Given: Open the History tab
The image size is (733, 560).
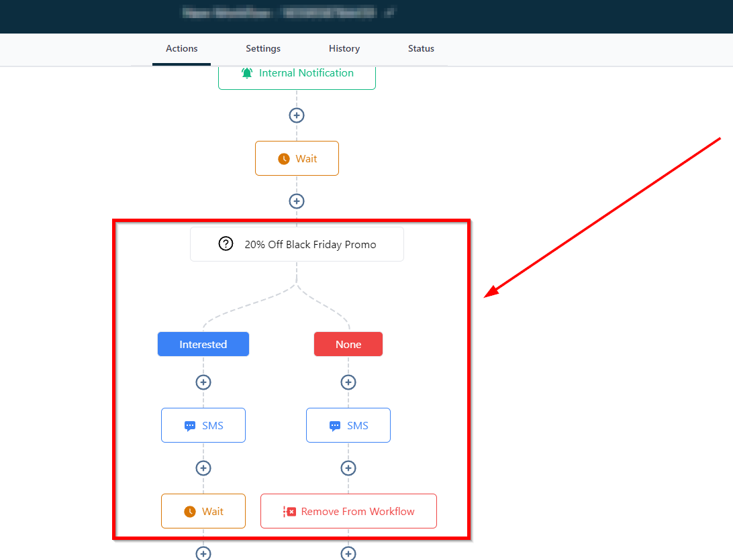Looking at the screenshot, I should coord(344,48).
